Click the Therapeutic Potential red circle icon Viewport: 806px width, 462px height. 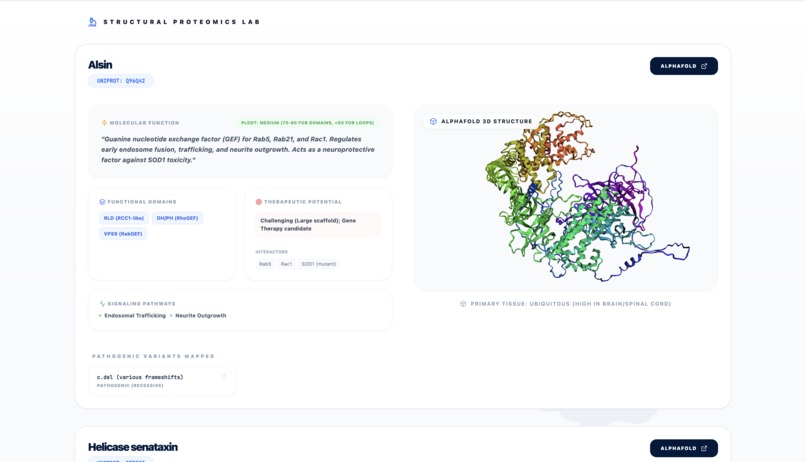tap(259, 202)
